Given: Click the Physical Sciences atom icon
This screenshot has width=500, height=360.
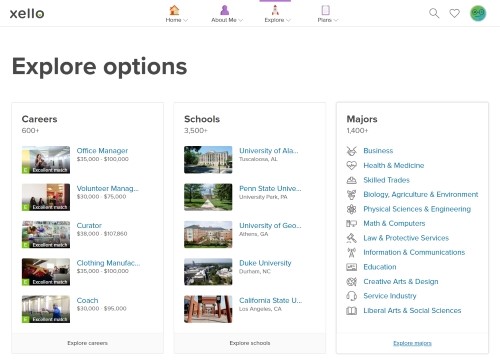Looking at the screenshot, I should click(351, 209).
